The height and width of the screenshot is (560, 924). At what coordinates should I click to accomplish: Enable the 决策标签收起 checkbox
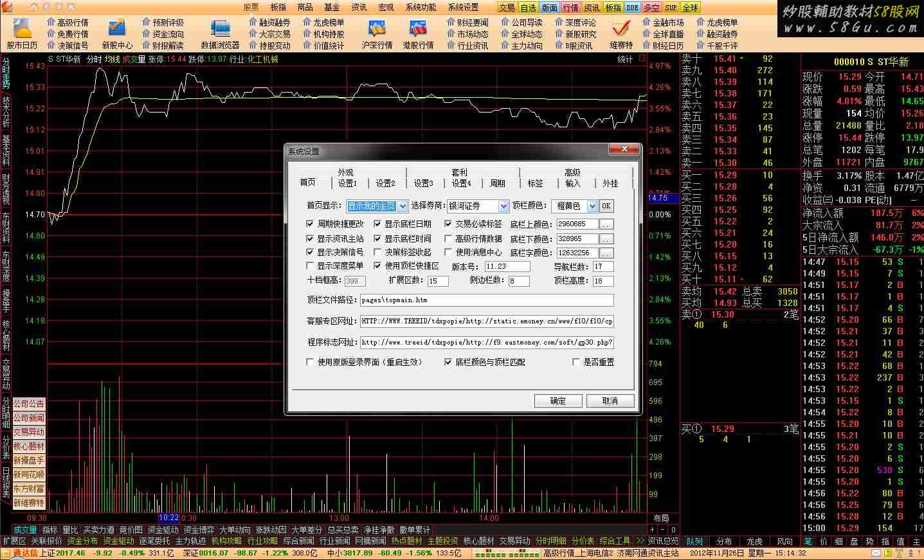tap(377, 252)
